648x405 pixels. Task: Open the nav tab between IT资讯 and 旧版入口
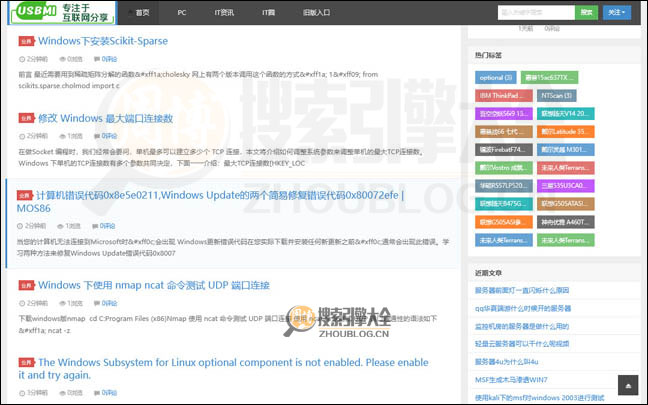click(x=268, y=12)
